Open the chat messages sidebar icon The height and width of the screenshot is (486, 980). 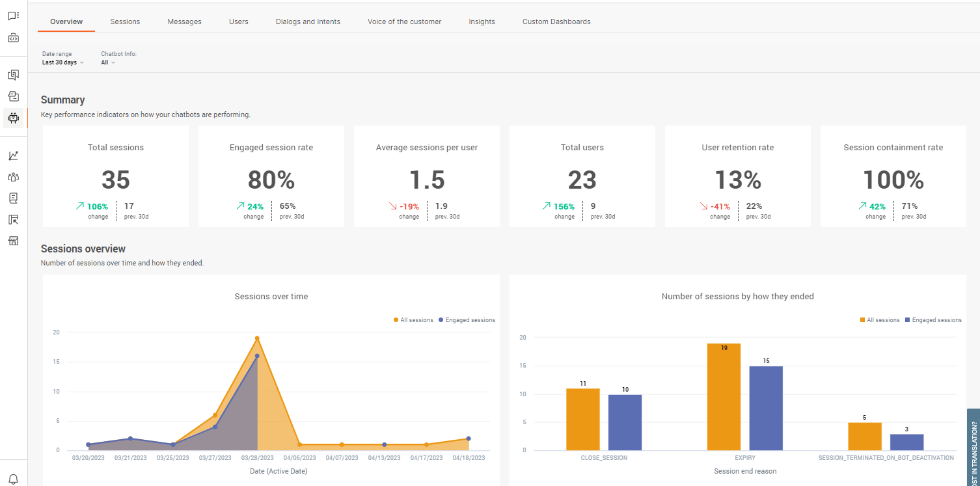click(x=13, y=16)
